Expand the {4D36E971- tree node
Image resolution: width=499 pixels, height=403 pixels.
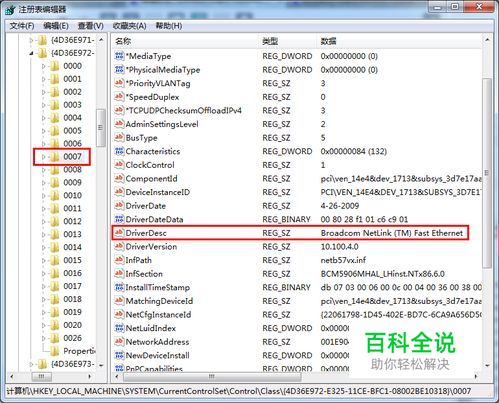(31, 40)
